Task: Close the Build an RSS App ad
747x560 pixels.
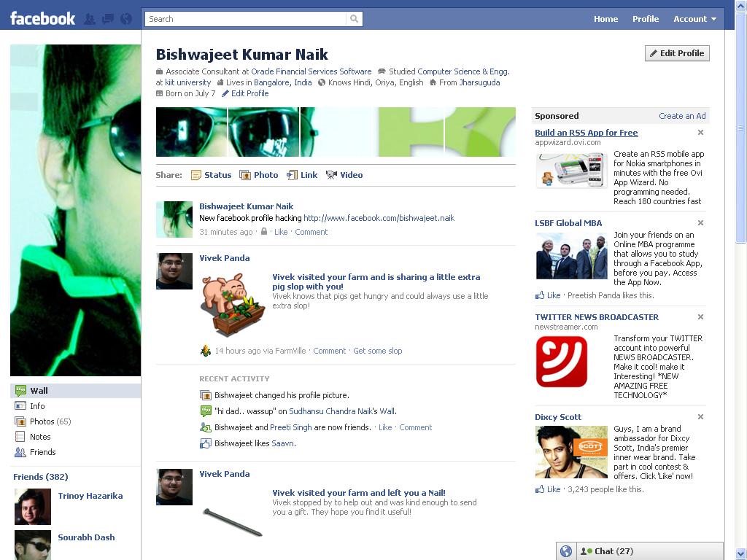Action: (700, 133)
